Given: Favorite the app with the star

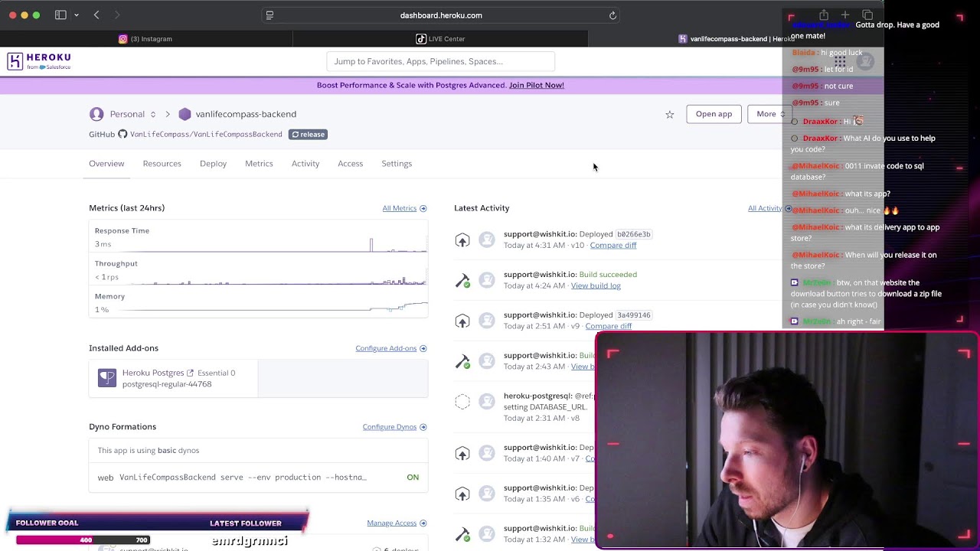Looking at the screenshot, I should 670,114.
